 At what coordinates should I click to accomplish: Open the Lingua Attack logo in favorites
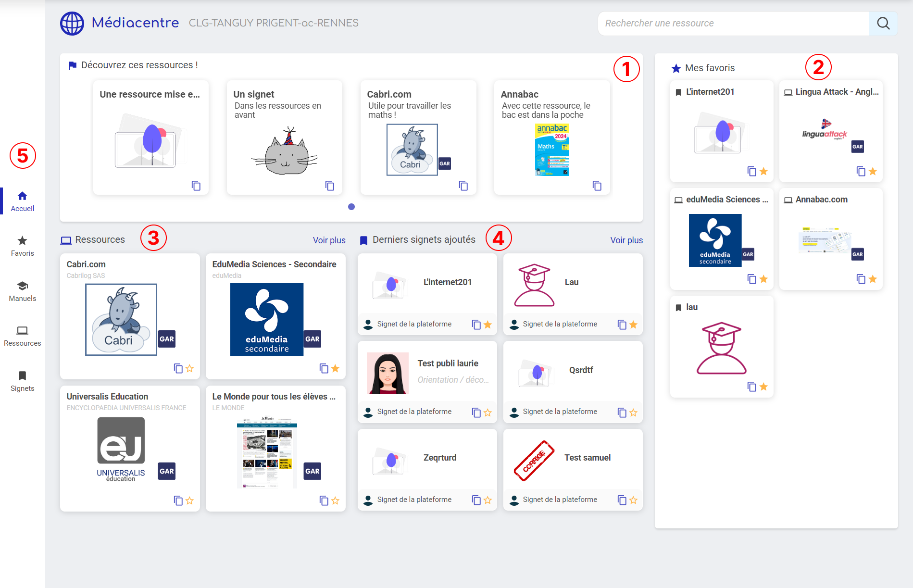[825, 129]
